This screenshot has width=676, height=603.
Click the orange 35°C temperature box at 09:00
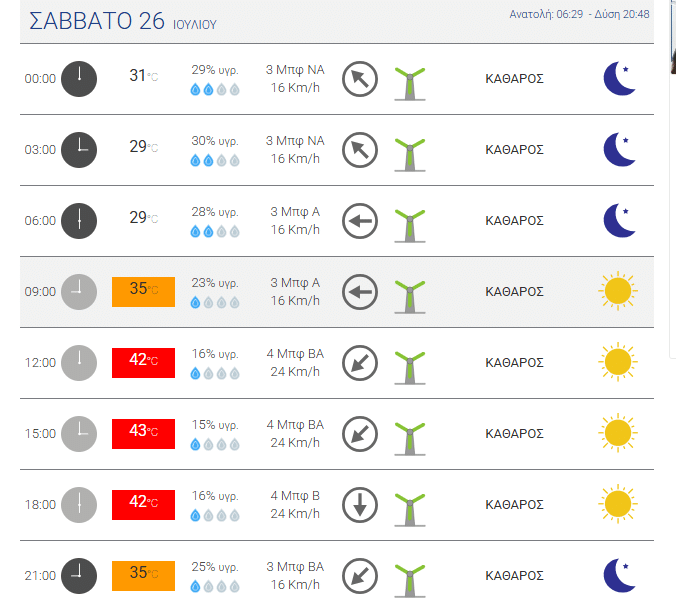pyautogui.click(x=144, y=292)
